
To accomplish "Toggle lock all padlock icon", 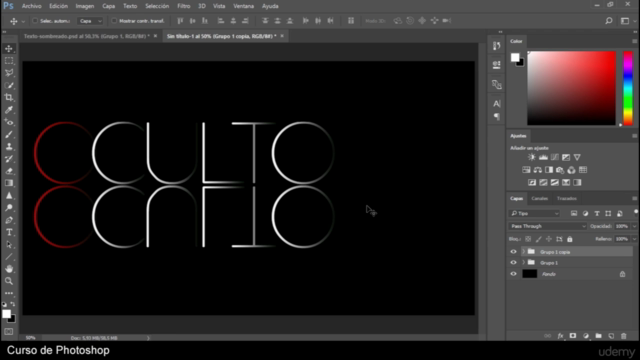I will 570,239.
